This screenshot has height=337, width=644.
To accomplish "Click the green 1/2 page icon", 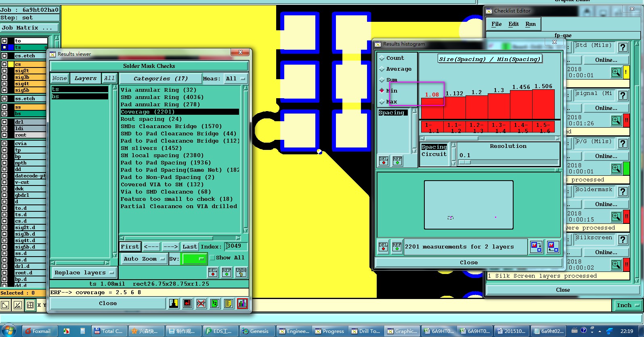I will [215, 303].
